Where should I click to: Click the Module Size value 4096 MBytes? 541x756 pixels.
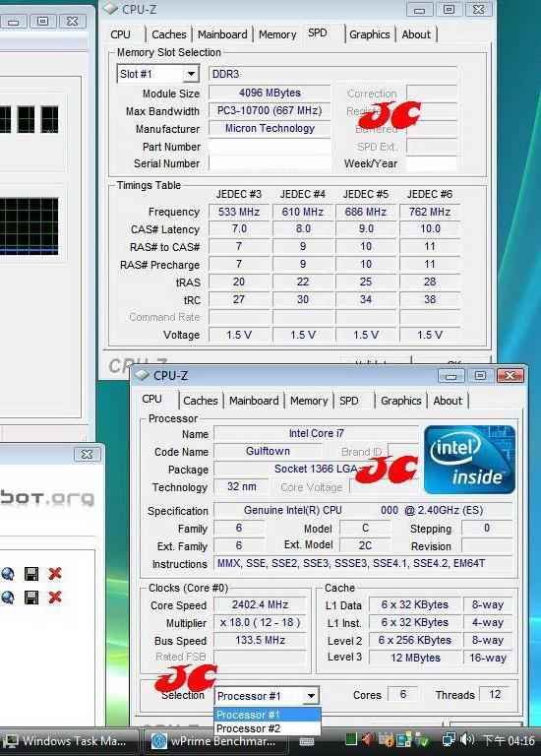(x=270, y=93)
